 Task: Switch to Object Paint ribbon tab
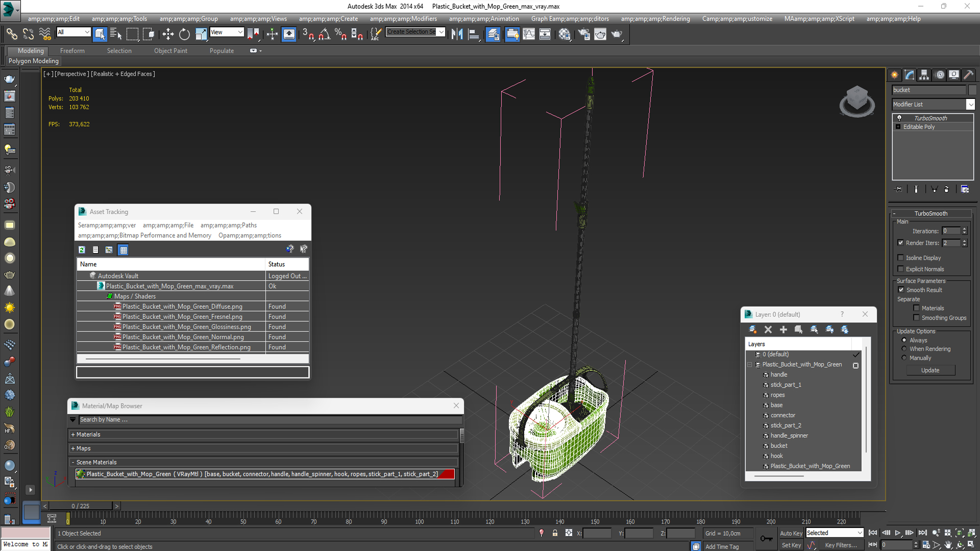tap(170, 51)
